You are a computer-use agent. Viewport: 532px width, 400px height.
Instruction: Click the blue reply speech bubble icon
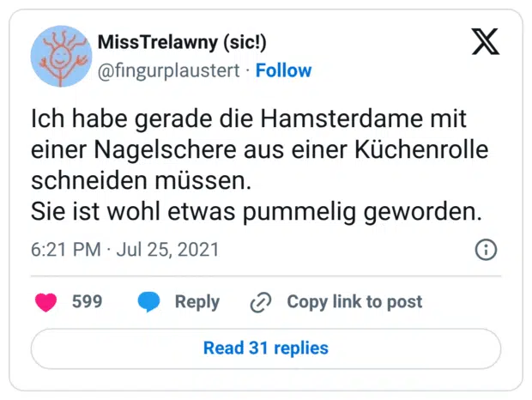(149, 301)
